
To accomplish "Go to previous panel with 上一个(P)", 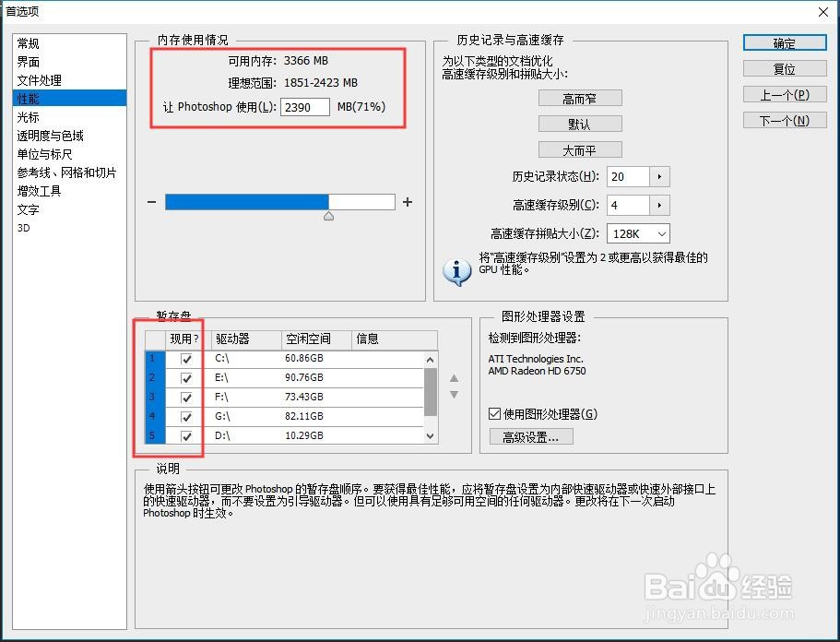I will click(x=785, y=95).
